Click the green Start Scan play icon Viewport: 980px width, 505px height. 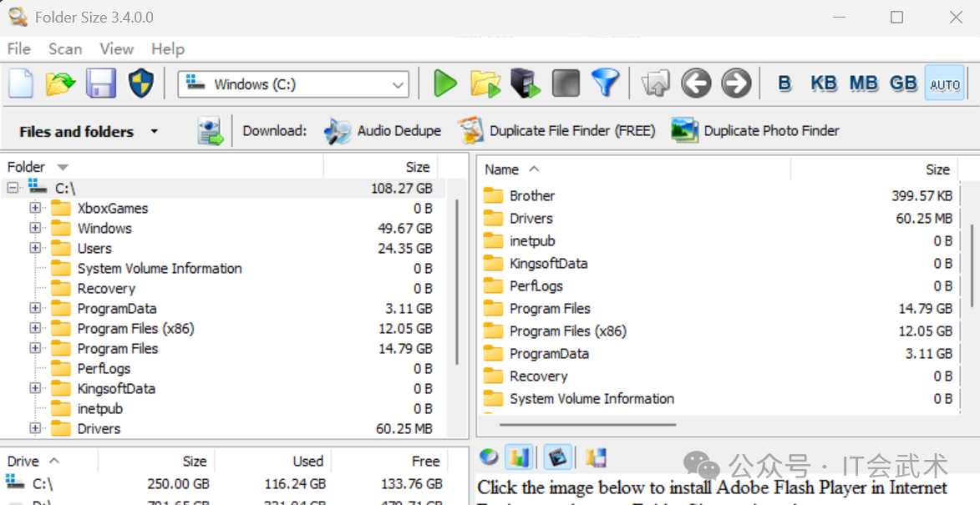445,83
